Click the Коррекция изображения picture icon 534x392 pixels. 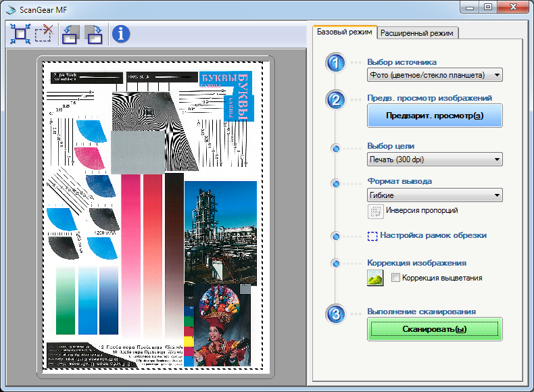click(375, 278)
